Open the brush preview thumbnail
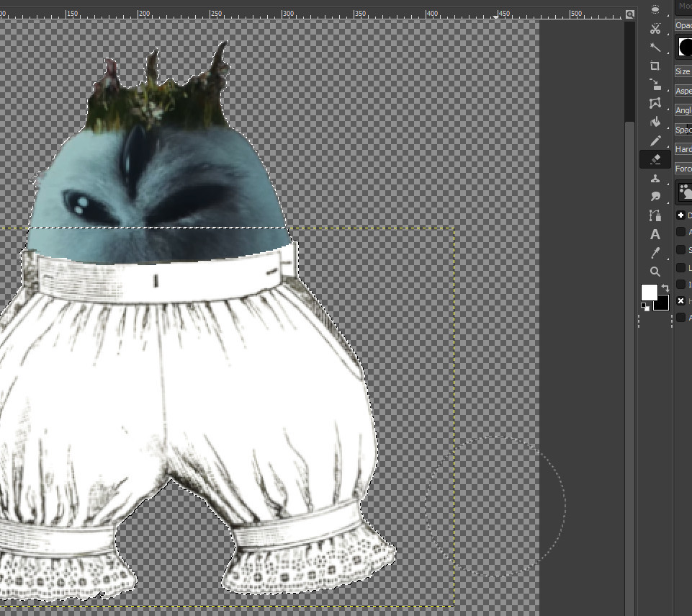 [685, 47]
